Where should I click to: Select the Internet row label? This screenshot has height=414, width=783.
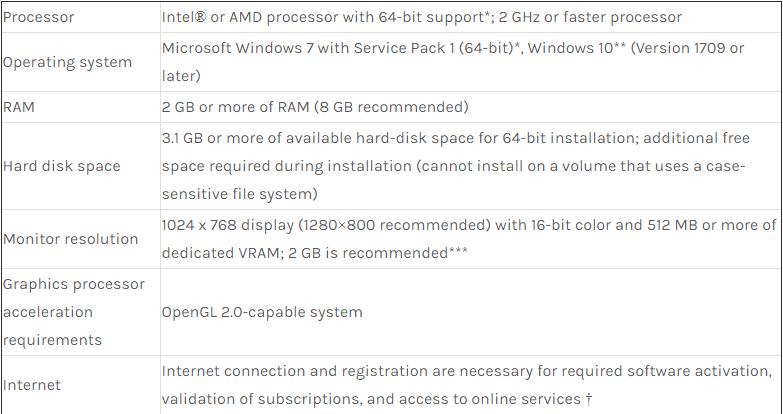click(x=31, y=385)
